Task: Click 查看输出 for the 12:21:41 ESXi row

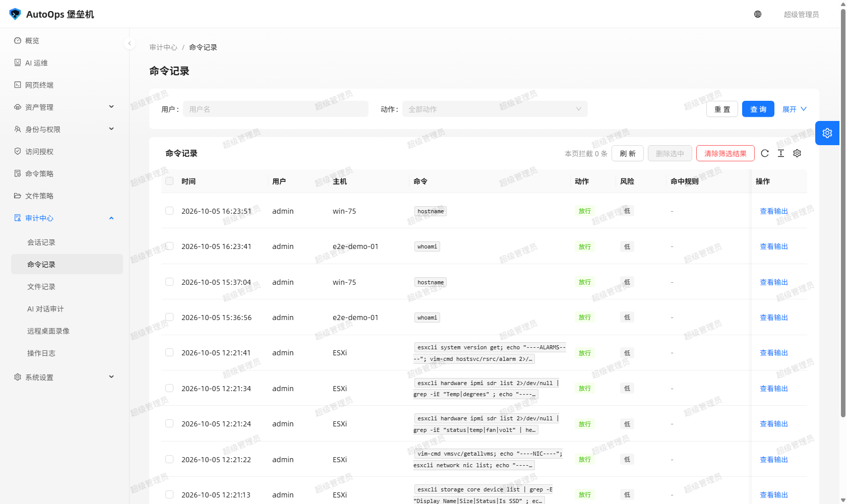Action: coord(774,352)
